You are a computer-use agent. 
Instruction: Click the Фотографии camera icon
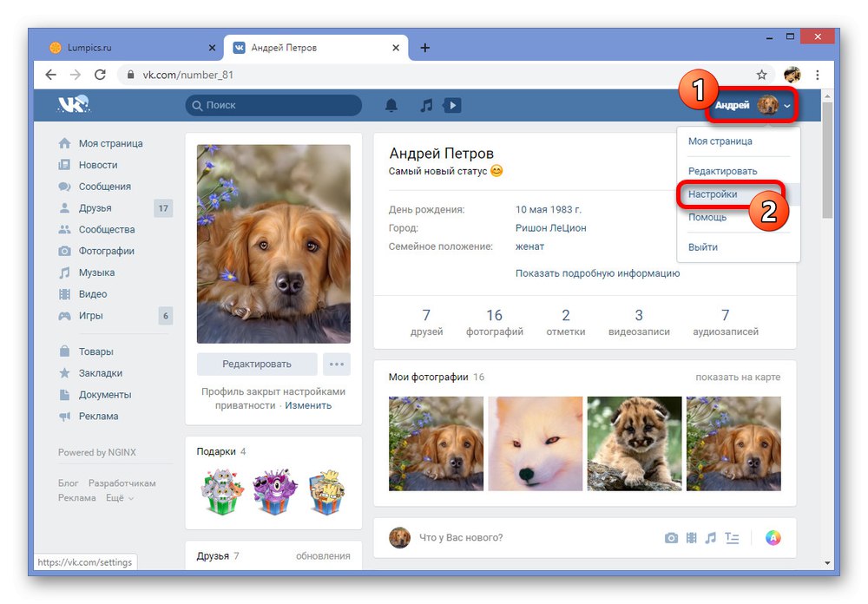pyautogui.click(x=65, y=251)
